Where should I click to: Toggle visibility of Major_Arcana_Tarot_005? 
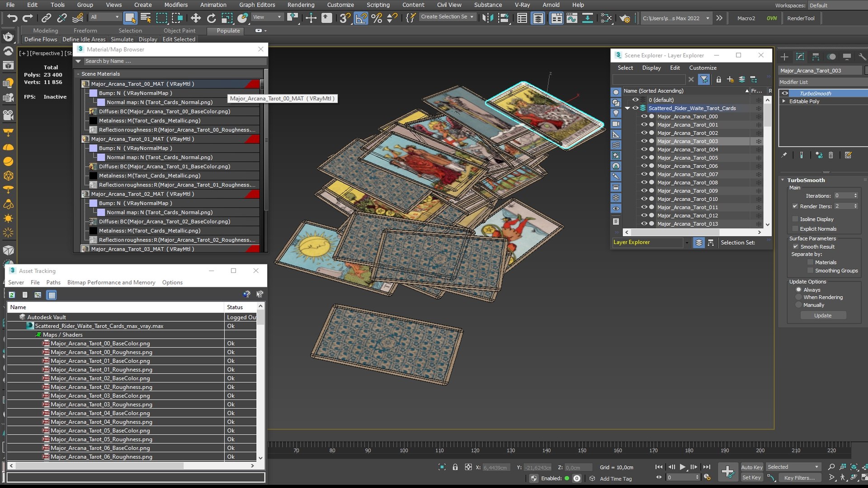644,158
